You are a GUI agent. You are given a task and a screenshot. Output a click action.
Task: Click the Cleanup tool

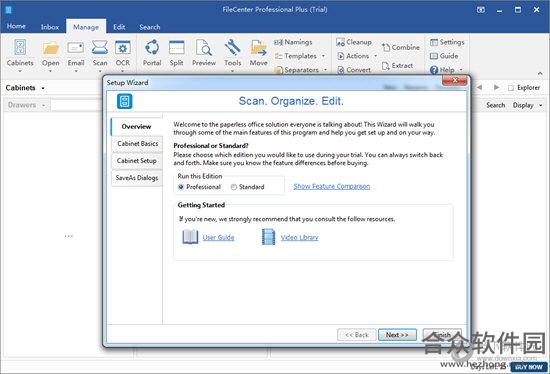[x=354, y=42]
